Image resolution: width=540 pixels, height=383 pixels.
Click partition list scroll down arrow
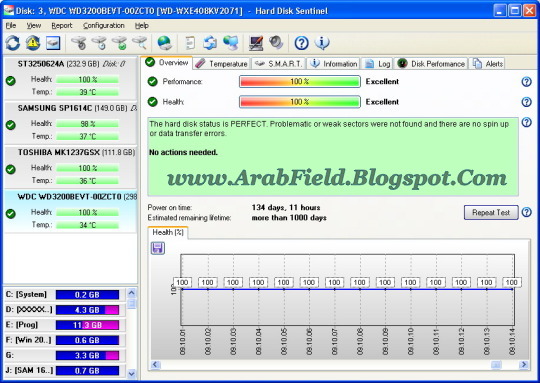[x=132, y=373]
